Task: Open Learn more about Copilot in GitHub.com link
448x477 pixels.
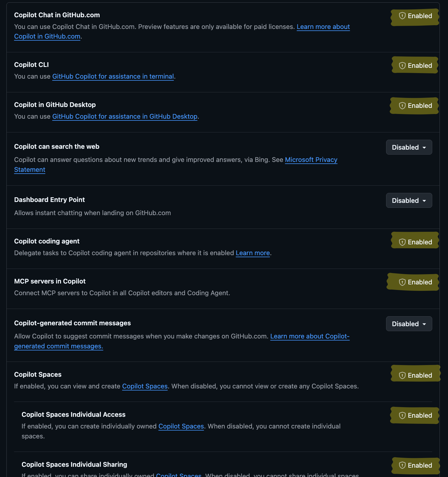Action: tap(323, 27)
